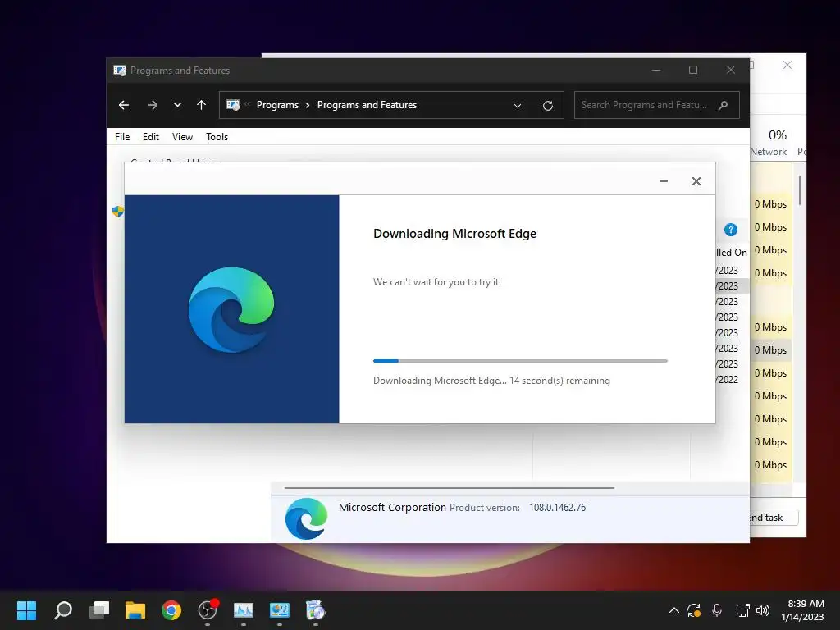Click the horizontal scrollbar above details pane

(x=449, y=488)
